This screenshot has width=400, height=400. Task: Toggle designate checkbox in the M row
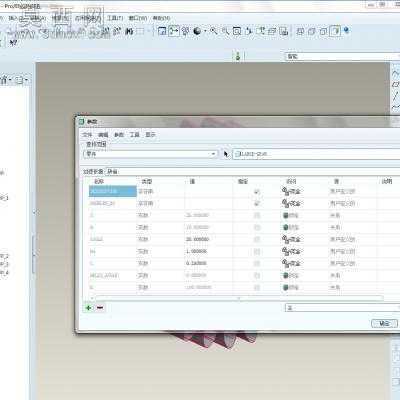click(x=257, y=227)
